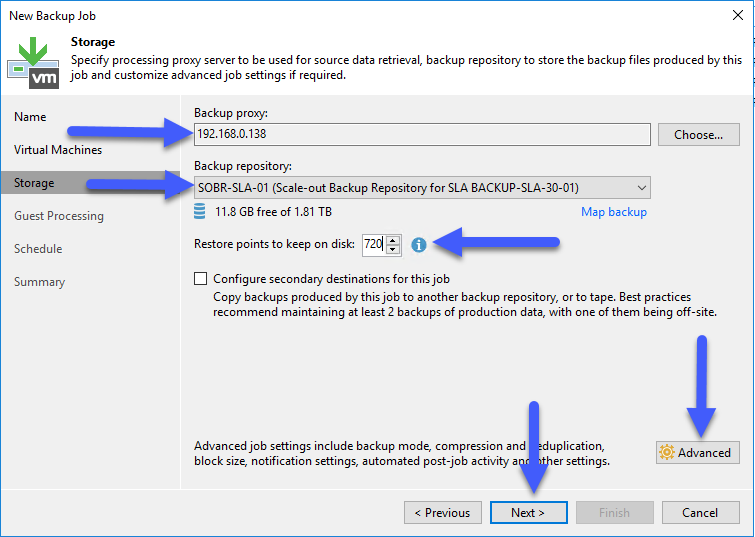Select the Storage wizard step
This screenshot has width=755, height=537.
tap(90, 183)
